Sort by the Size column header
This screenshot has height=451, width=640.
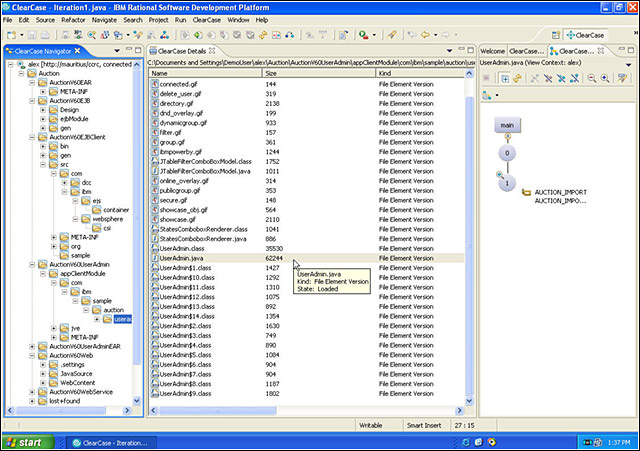point(318,73)
